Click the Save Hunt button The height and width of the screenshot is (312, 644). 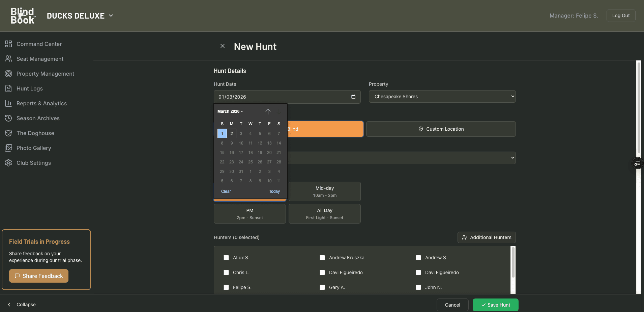pos(495,305)
